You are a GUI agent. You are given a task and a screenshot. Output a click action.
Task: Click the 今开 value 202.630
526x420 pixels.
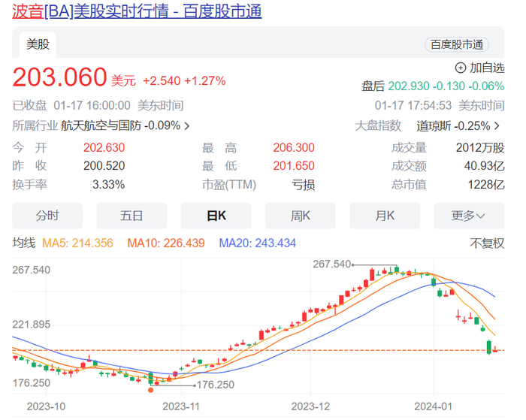pyautogui.click(x=104, y=148)
